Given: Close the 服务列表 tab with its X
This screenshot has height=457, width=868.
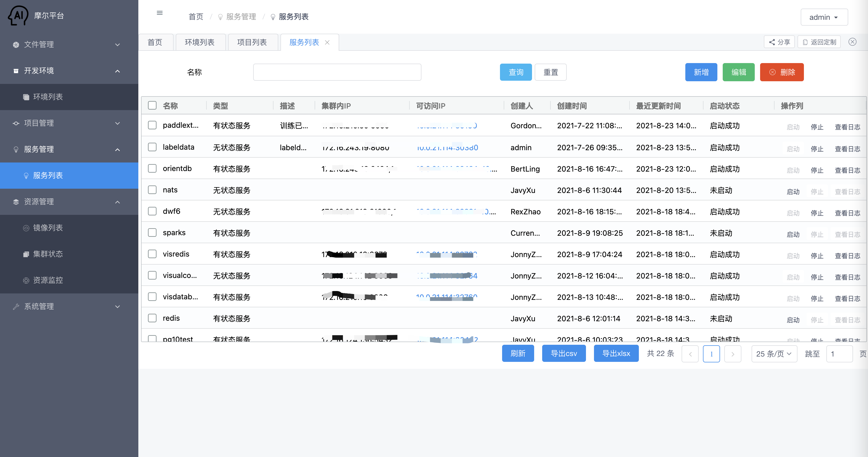Looking at the screenshot, I should coord(327,42).
